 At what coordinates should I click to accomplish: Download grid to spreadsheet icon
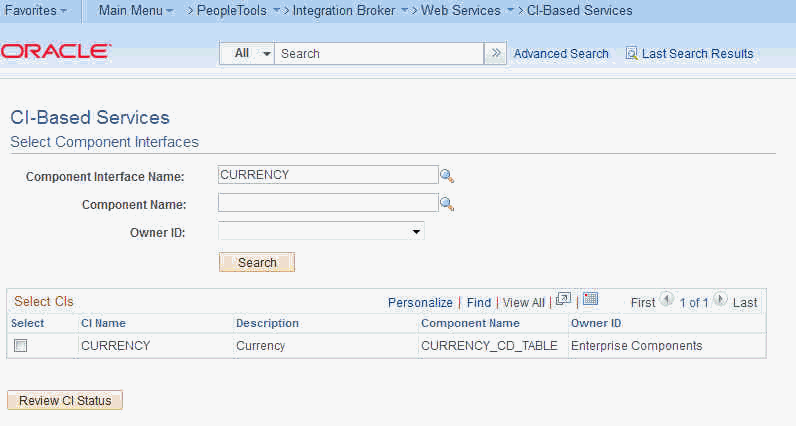[x=590, y=299]
